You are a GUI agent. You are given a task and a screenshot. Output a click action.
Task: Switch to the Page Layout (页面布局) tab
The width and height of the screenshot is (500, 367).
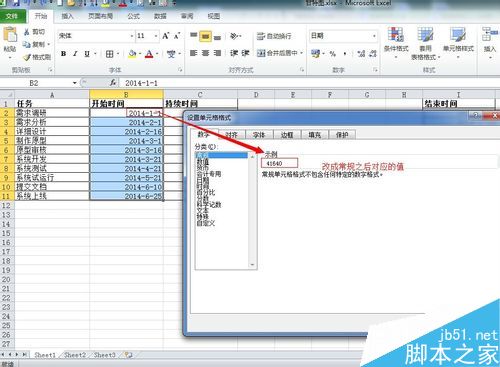100,16
